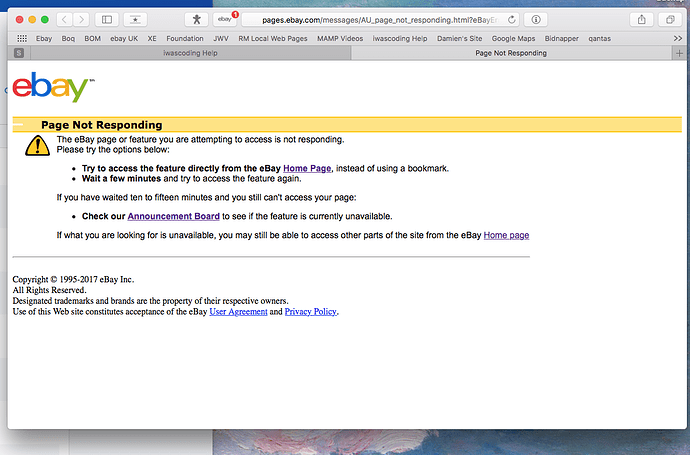This screenshot has height=455, width=690.
Task: Open the User Agreement link
Action: coord(239,312)
